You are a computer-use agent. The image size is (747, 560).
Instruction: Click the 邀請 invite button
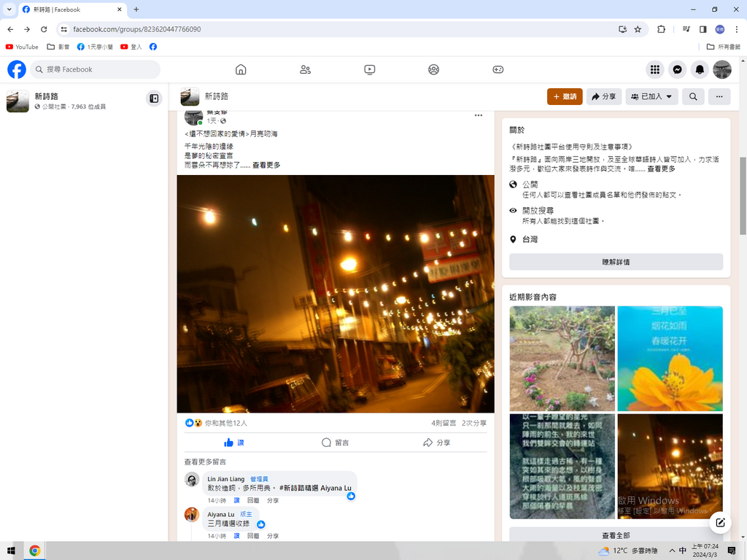pyautogui.click(x=565, y=96)
